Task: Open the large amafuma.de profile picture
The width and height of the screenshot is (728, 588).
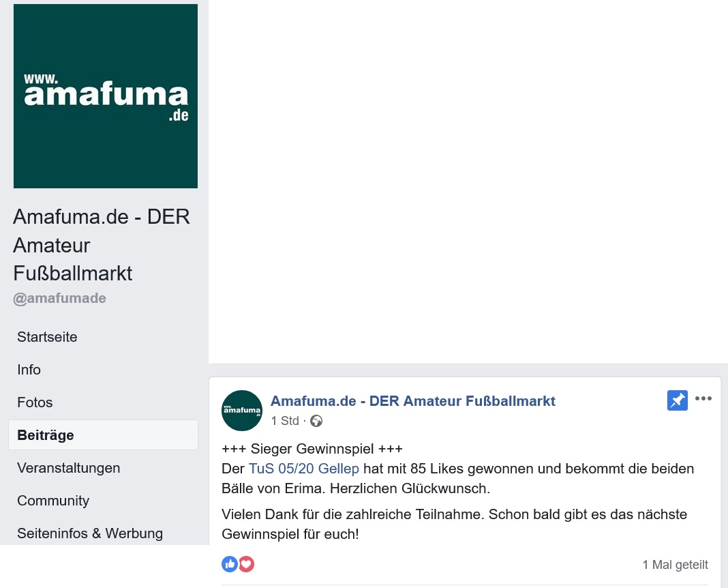Action: click(106, 96)
